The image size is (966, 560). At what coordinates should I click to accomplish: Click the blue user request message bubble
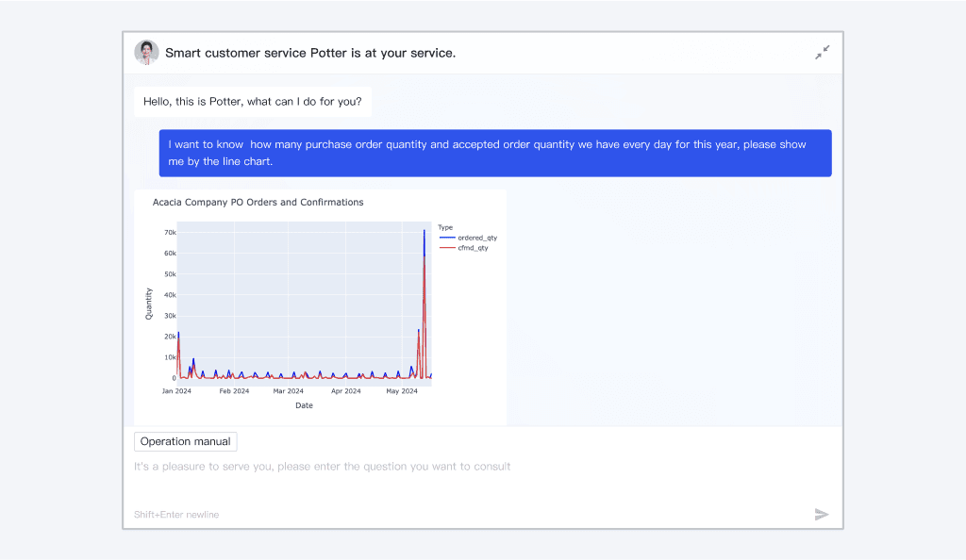[x=494, y=153]
